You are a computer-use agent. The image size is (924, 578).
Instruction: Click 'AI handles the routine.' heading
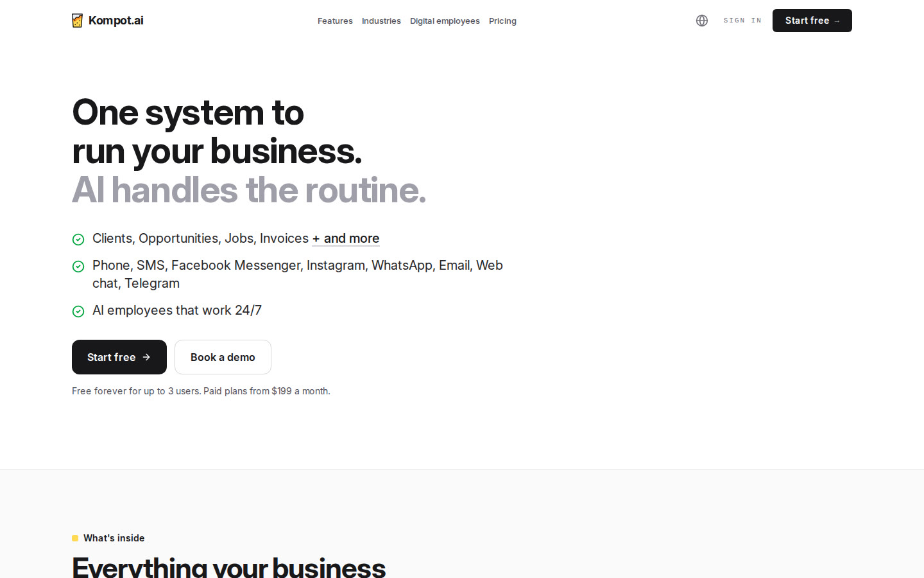click(249, 190)
